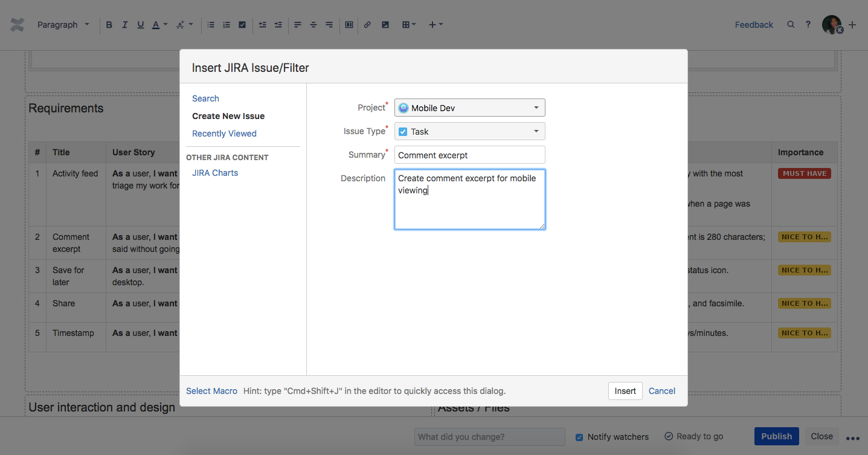Switch to the Search tab in the dialog

coord(205,98)
